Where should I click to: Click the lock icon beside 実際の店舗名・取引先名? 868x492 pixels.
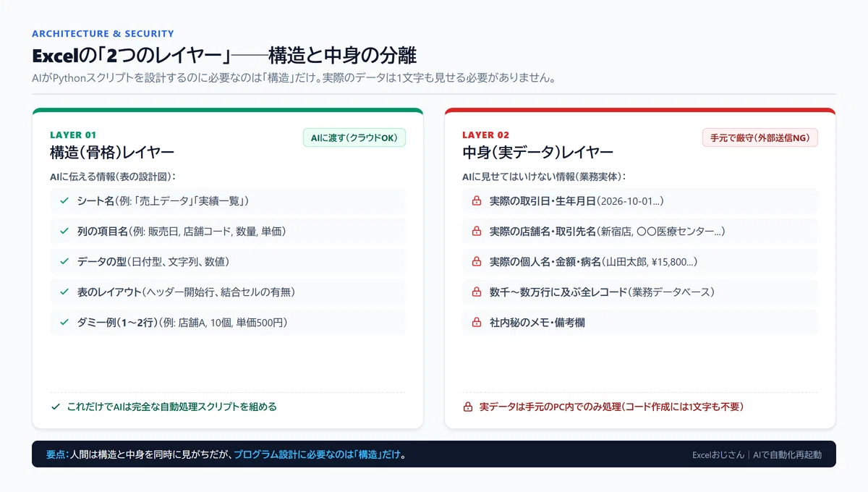click(477, 231)
